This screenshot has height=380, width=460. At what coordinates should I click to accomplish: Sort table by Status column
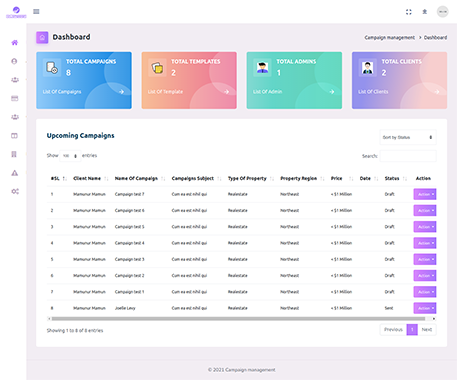[x=396, y=179]
